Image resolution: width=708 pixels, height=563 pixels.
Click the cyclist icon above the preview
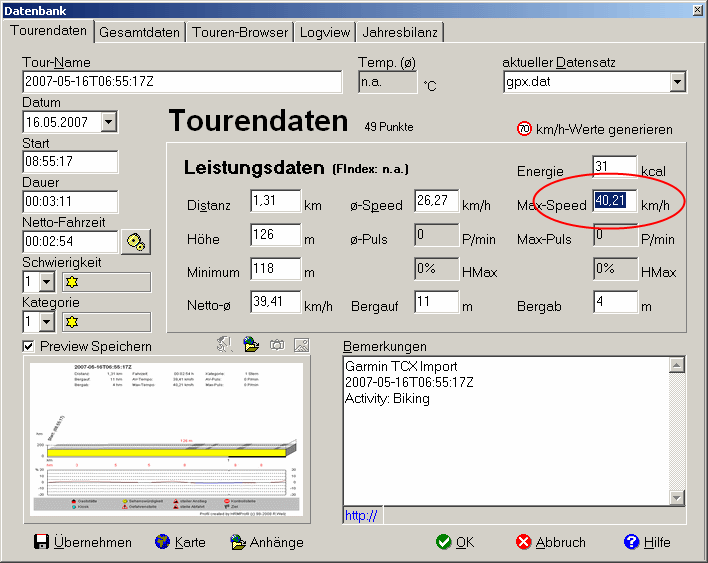click(x=225, y=345)
